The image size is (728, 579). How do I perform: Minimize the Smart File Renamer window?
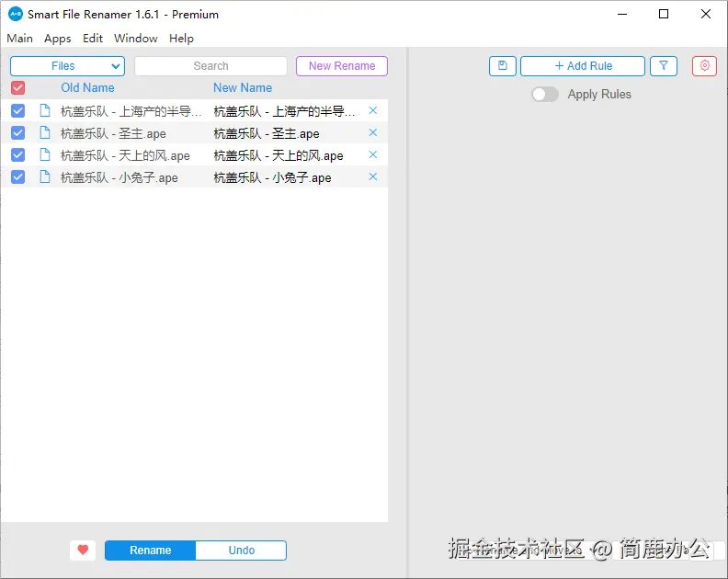tap(622, 15)
